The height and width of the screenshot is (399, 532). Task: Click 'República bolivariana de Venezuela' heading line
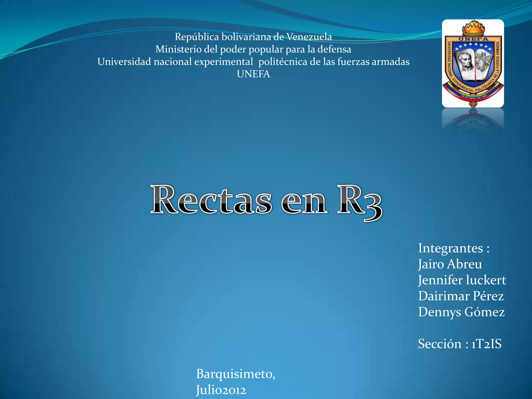pos(253,37)
